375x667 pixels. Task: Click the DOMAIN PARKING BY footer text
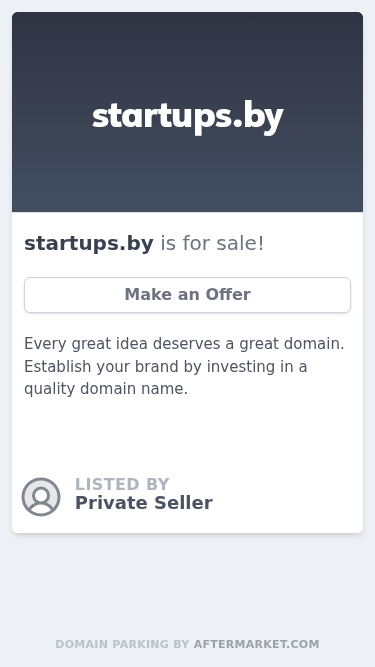click(122, 644)
